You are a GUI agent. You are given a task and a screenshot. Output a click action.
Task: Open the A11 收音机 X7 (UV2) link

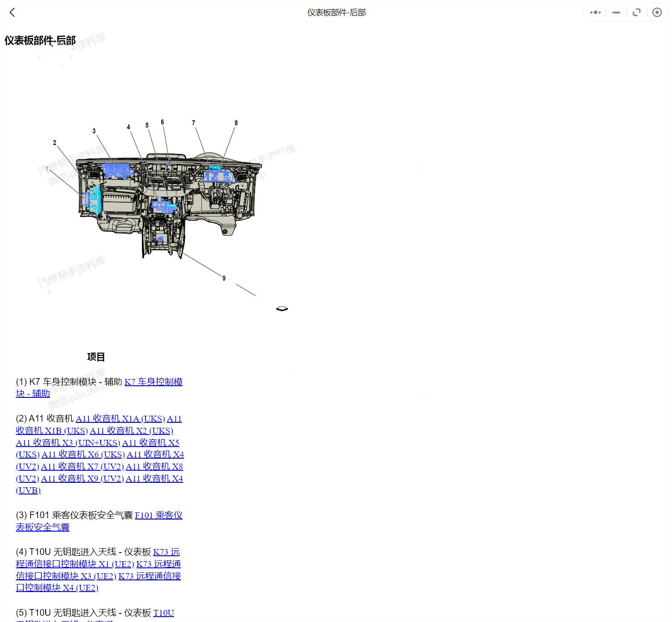(82, 467)
